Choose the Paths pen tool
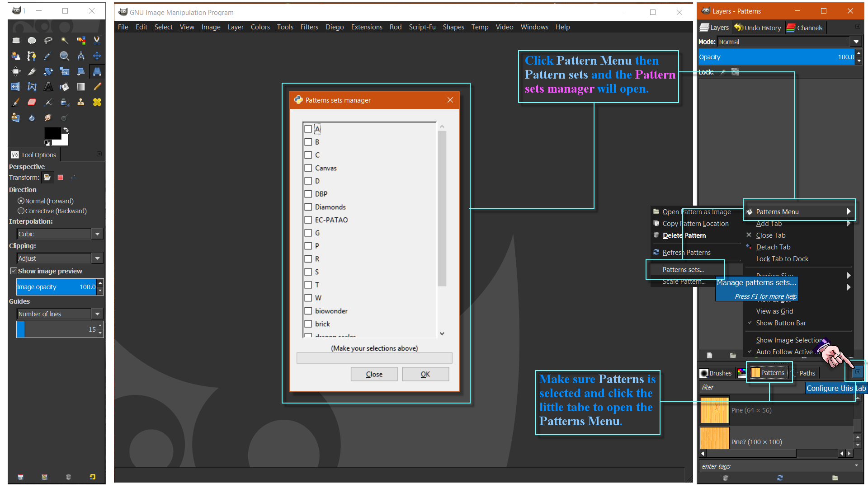This screenshot has width=868, height=488. tap(32, 56)
